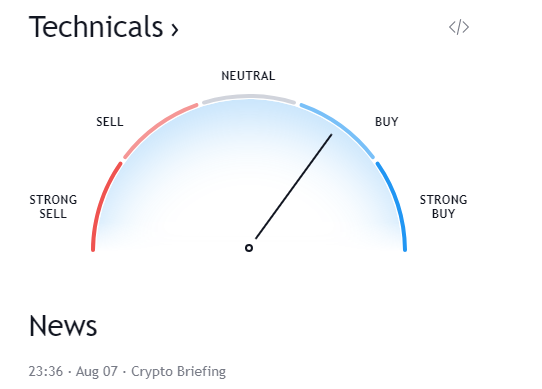Click the News section heading
The width and height of the screenshot is (542, 389).
63,326
